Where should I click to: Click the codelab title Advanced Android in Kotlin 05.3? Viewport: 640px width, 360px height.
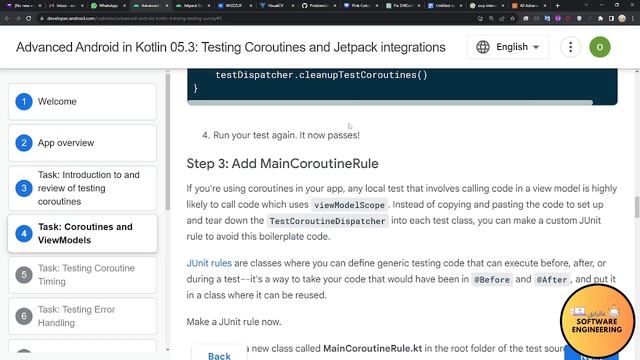coord(231,47)
